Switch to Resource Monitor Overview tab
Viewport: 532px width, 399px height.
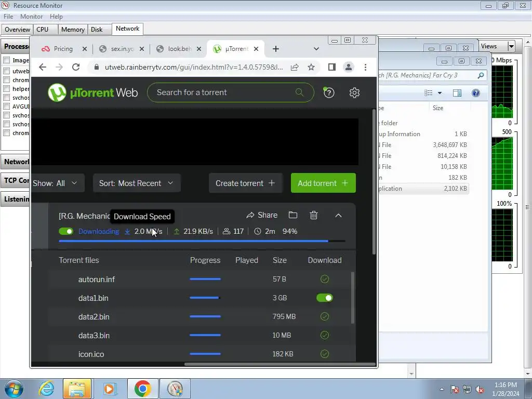point(17,30)
